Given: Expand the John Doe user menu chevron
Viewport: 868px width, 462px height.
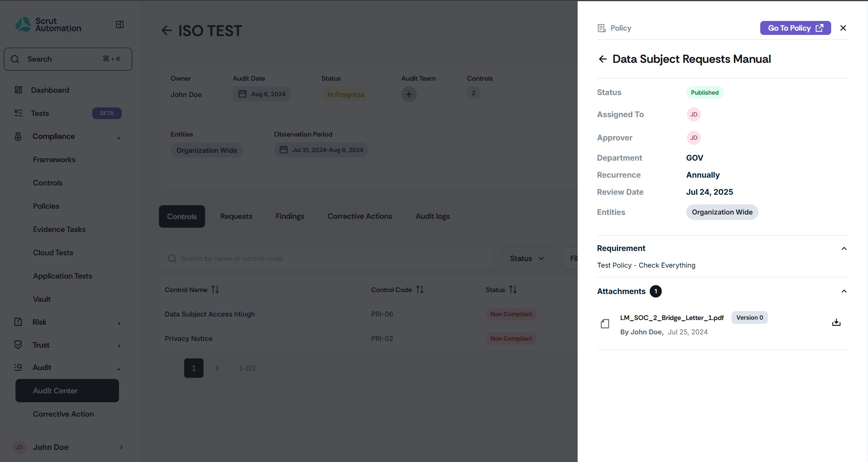Looking at the screenshot, I should [121, 447].
